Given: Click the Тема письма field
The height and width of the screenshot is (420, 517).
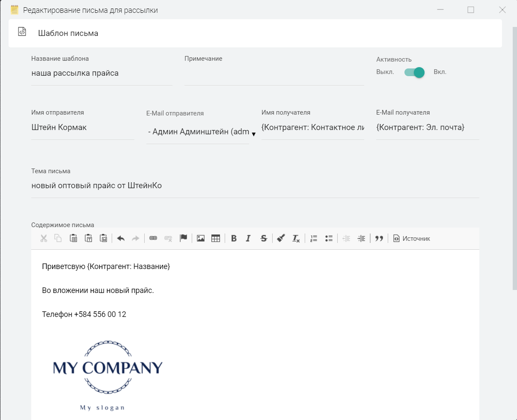Looking at the screenshot, I should [255, 186].
